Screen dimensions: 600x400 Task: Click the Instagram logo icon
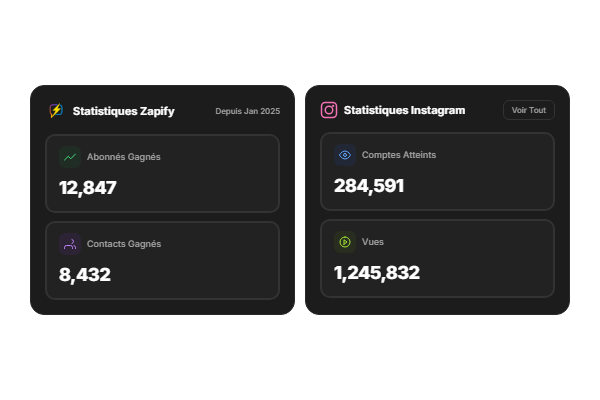[x=329, y=110]
